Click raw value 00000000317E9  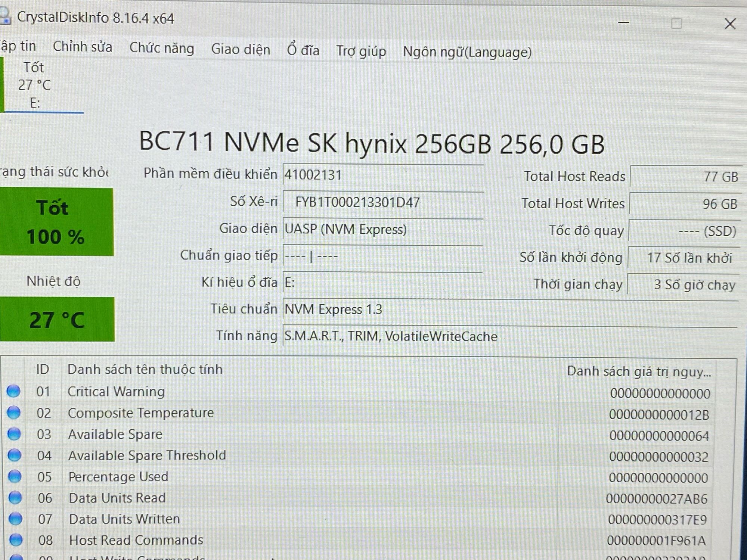(x=657, y=520)
